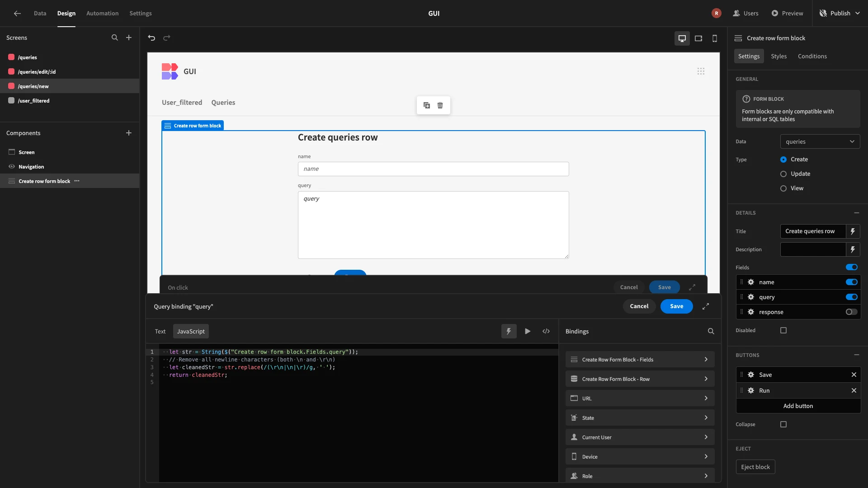Save the query binding
The width and height of the screenshot is (868, 488).
pos(676,306)
